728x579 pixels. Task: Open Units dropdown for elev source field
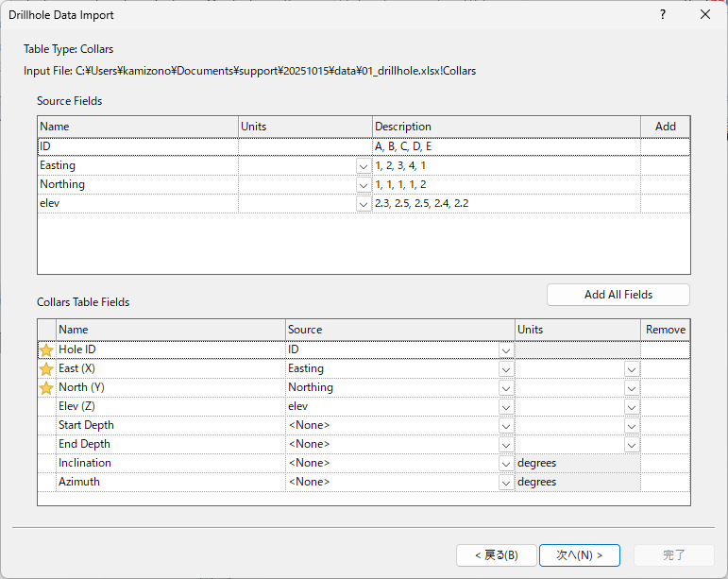click(x=364, y=204)
